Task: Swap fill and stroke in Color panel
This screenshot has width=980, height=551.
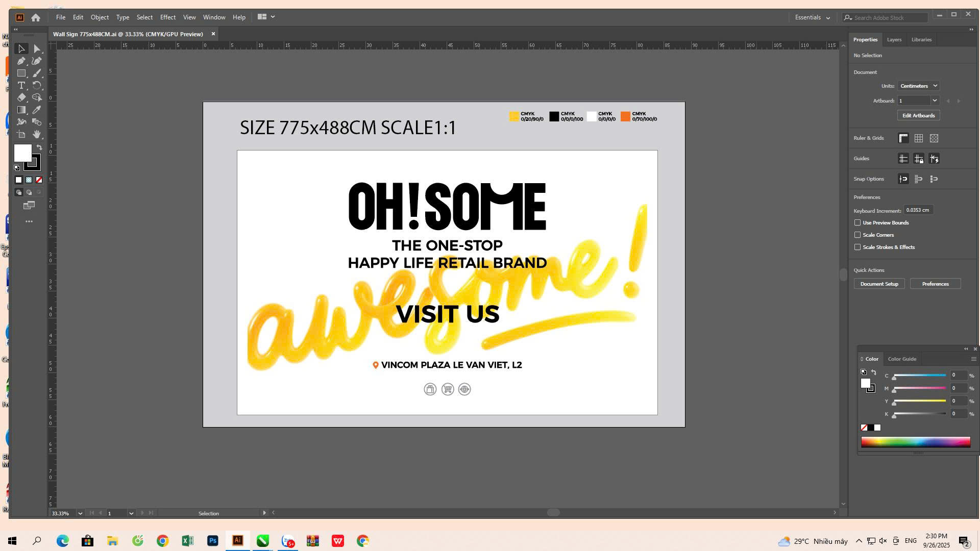Action: click(874, 373)
